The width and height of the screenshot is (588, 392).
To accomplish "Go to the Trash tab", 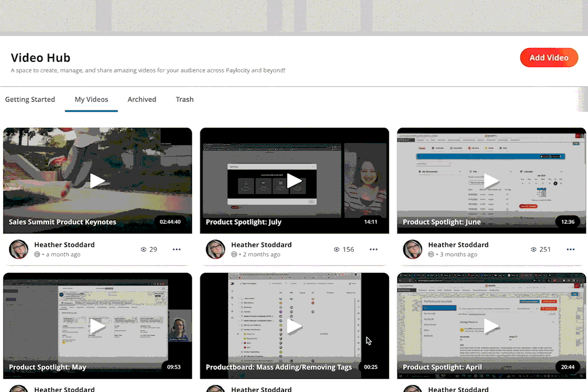I will [185, 99].
